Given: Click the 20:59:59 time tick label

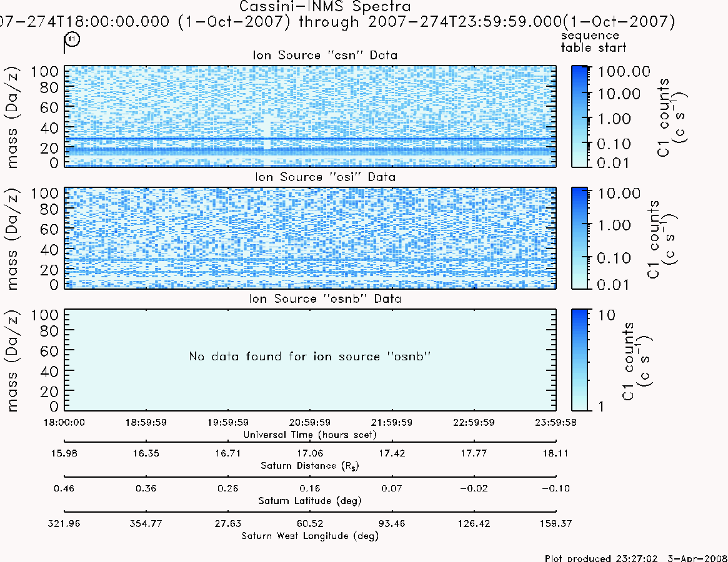Looking at the screenshot, I should (x=310, y=422).
